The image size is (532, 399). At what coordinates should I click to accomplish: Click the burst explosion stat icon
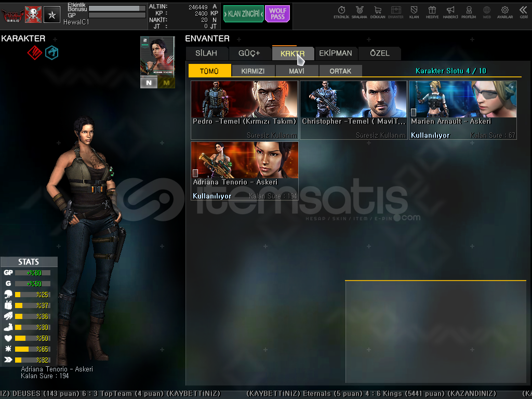pyautogui.click(x=8, y=349)
